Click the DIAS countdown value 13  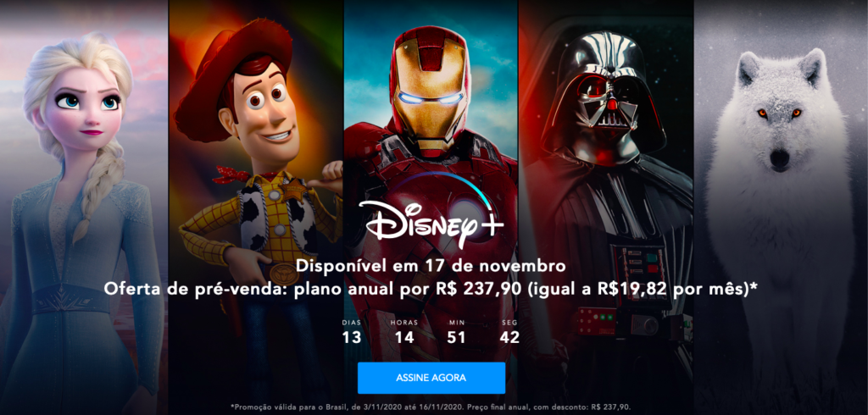(x=352, y=337)
